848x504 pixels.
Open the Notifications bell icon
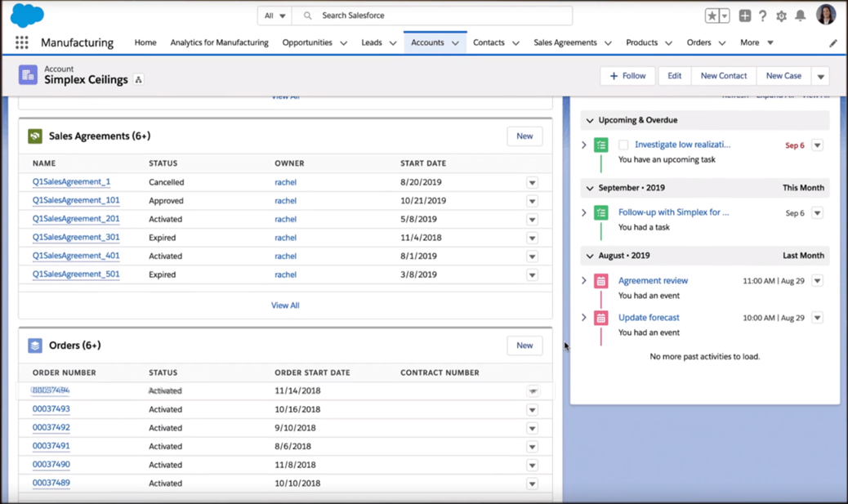[x=800, y=16]
